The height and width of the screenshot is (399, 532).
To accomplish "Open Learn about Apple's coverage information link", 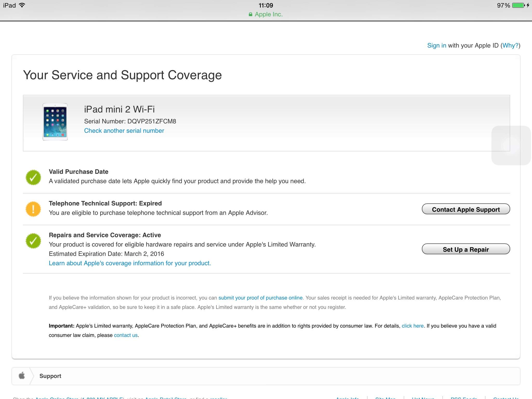I will 130,263.
